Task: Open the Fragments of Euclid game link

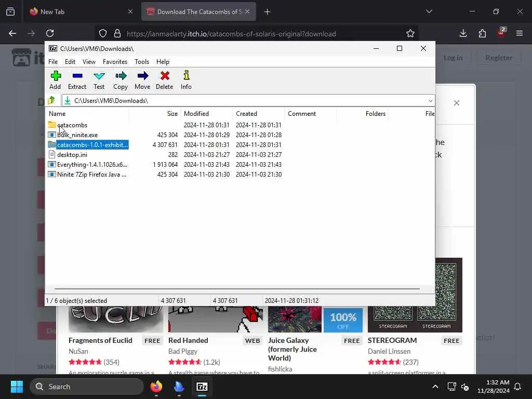Action: coord(100,340)
